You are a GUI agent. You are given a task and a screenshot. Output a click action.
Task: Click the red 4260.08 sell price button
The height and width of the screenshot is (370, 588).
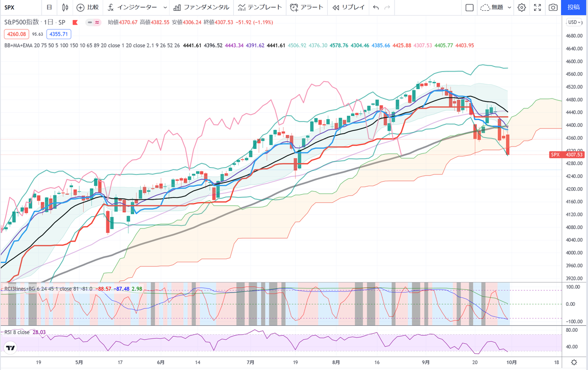[x=17, y=34]
